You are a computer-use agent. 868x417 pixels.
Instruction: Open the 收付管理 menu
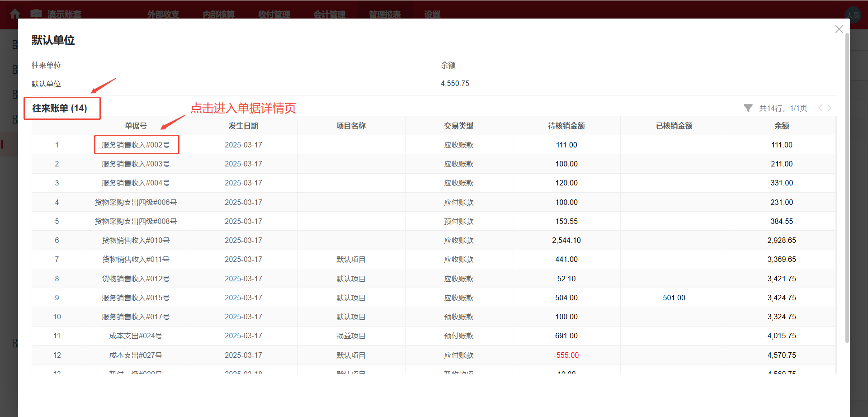[274, 14]
